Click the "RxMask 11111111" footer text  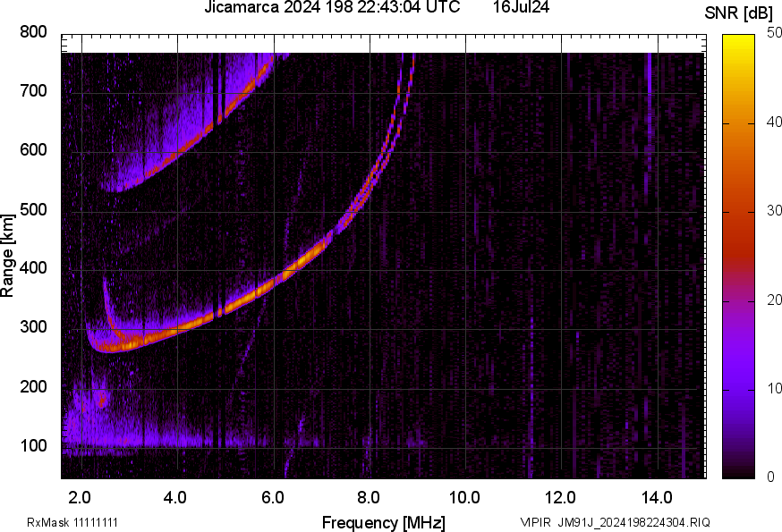(x=72, y=522)
